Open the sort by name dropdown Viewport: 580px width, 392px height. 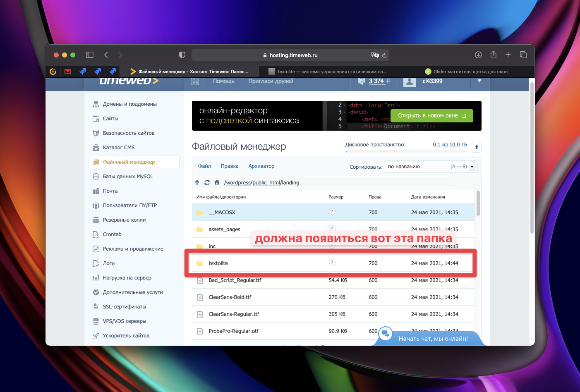pos(431,167)
